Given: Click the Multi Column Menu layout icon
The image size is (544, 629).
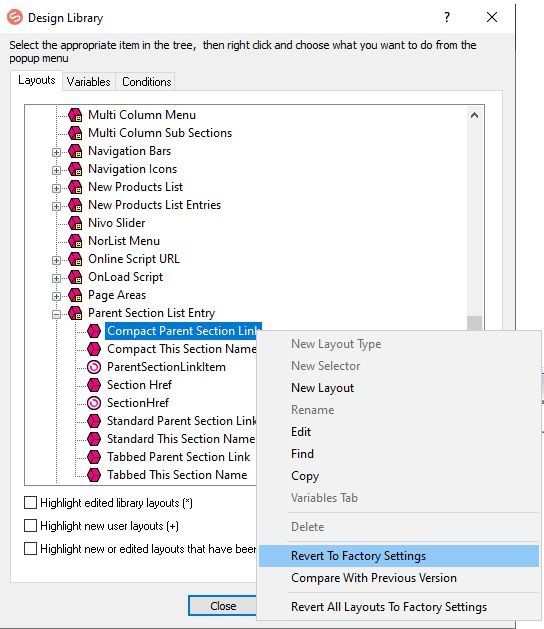Looking at the screenshot, I should [75, 115].
